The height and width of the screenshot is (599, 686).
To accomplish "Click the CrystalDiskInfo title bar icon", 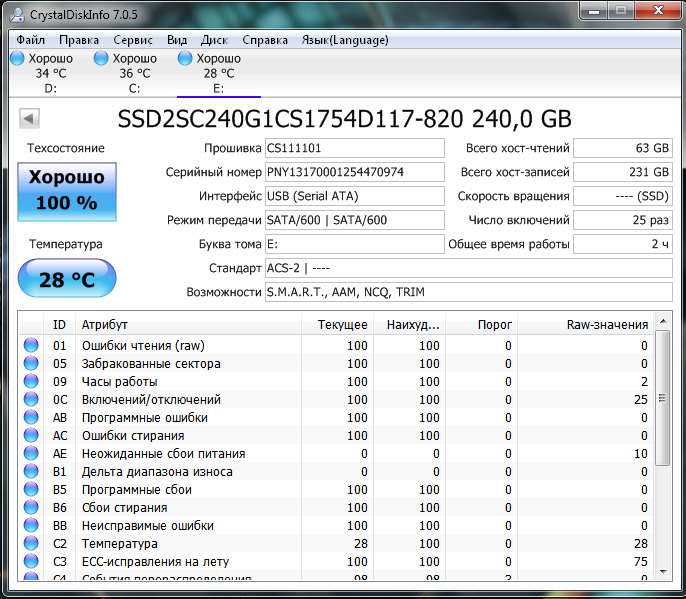I will tap(18, 14).
